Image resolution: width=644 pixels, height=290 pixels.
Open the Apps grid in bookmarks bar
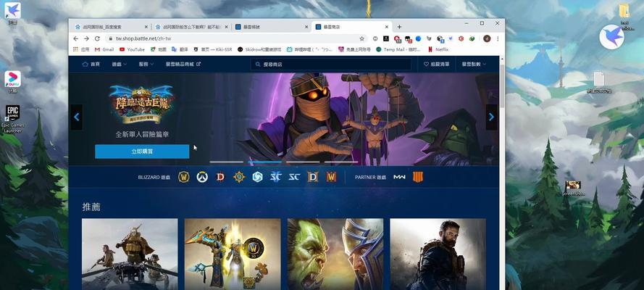[81, 49]
